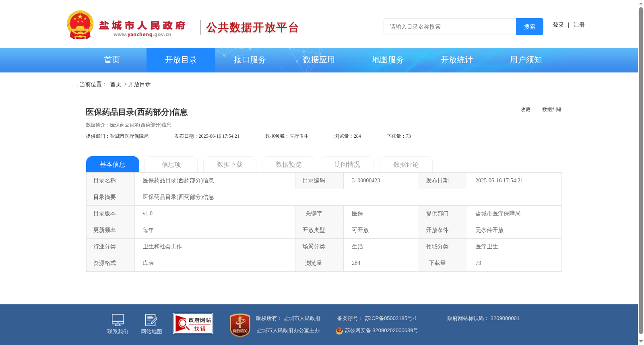Open the 注册 register link
Viewport: 644px width, 345px height.
pyautogui.click(x=579, y=25)
